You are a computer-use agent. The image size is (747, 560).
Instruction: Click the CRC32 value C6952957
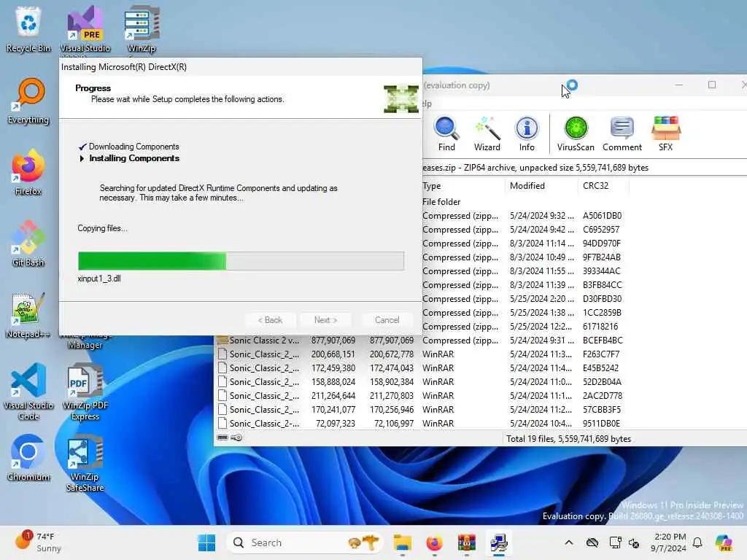(x=601, y=230)
